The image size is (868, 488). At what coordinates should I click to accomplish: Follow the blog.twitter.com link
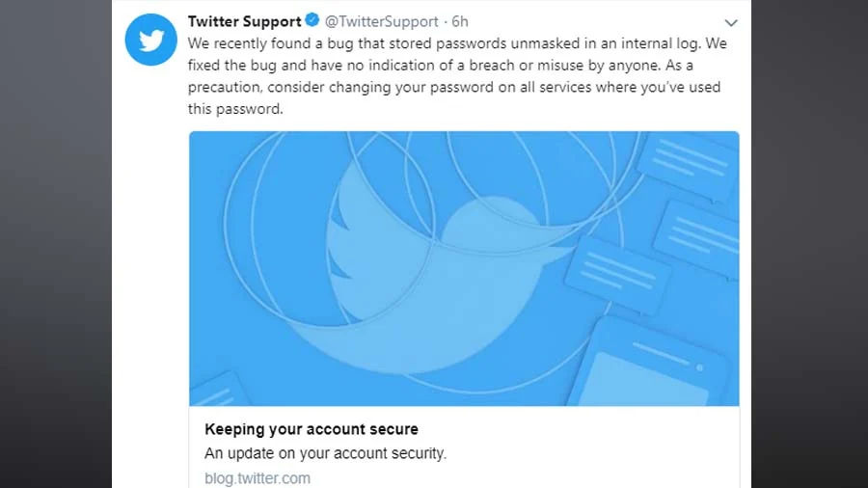click(258, 478)
